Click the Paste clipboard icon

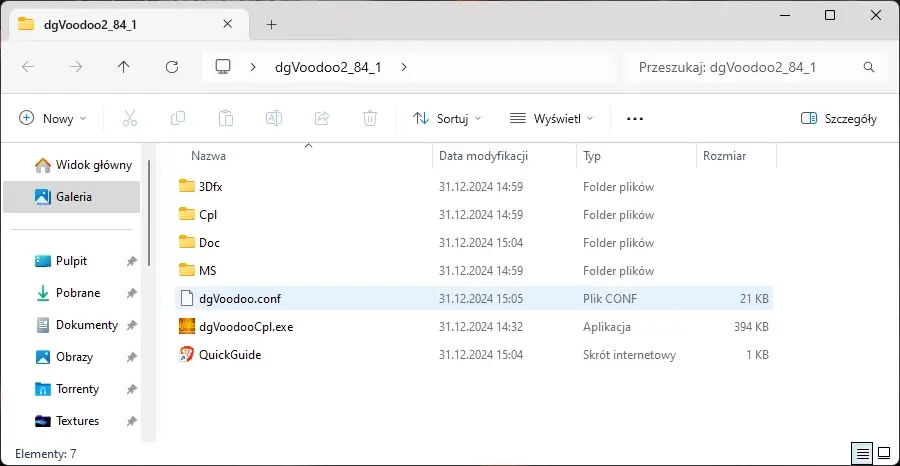pyautogui.click(x=226, y=119)
